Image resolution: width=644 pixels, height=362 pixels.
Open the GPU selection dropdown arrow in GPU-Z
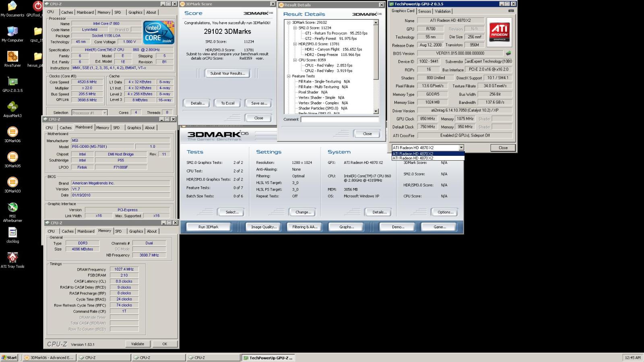(461, 148)
